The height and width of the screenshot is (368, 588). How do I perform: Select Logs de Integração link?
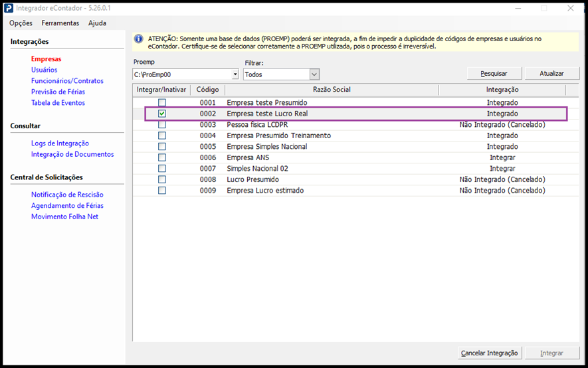pyautogui.click(x=60, y=143)
